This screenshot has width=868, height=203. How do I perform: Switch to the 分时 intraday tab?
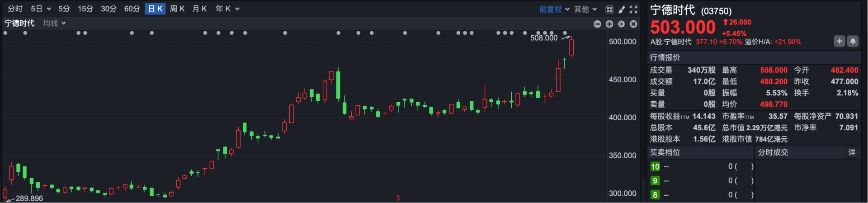click(15, 9)
